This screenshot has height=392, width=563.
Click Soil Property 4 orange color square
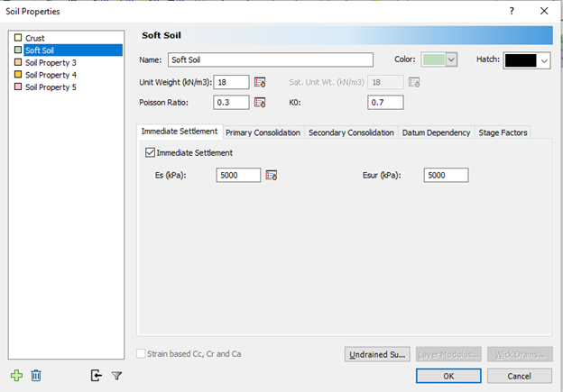pyautogui.click(x=18, y=74)
